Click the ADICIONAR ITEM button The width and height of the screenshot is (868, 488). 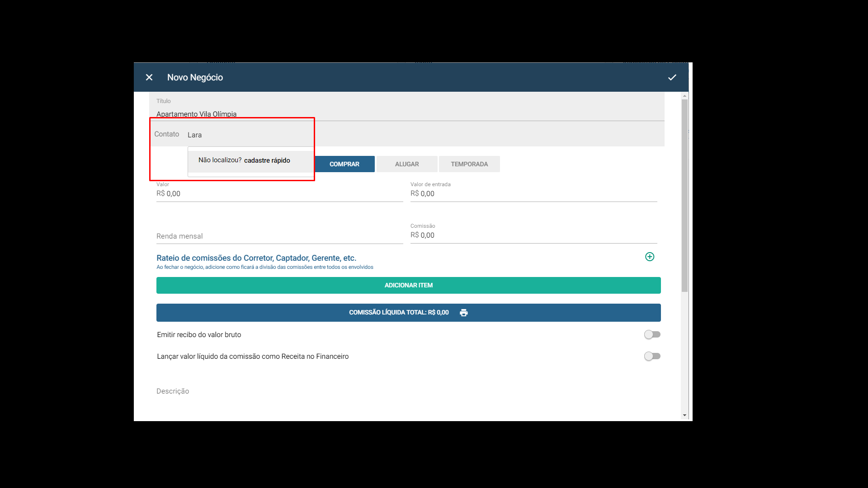pyautogui.click(x=409, y=285)
